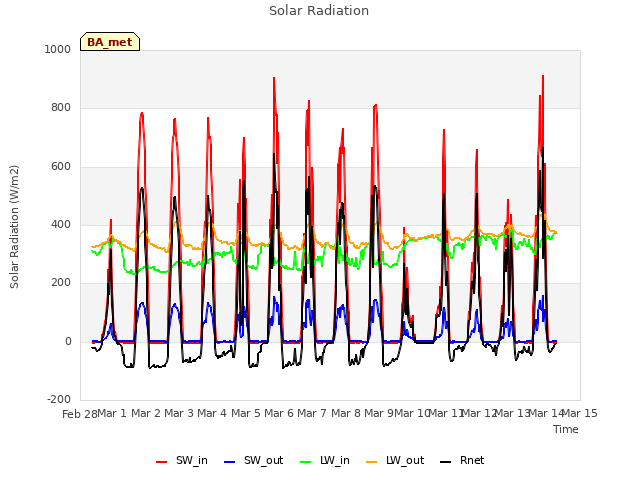Click the Mar 2 x-axis label

[x=146, y=413]
